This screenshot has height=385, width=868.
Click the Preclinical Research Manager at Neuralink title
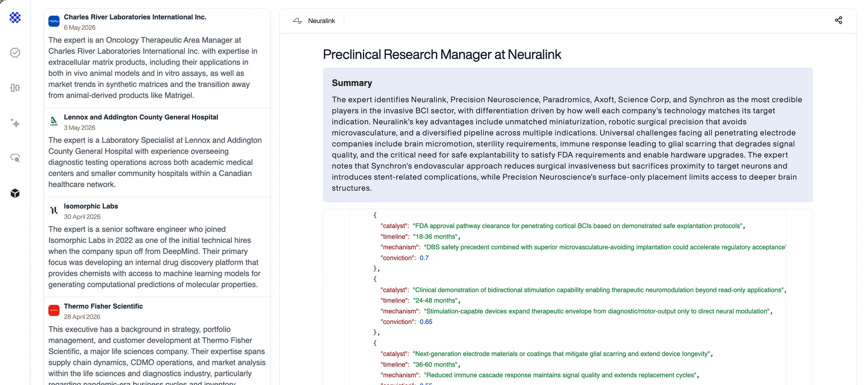[x=442, y=55]
